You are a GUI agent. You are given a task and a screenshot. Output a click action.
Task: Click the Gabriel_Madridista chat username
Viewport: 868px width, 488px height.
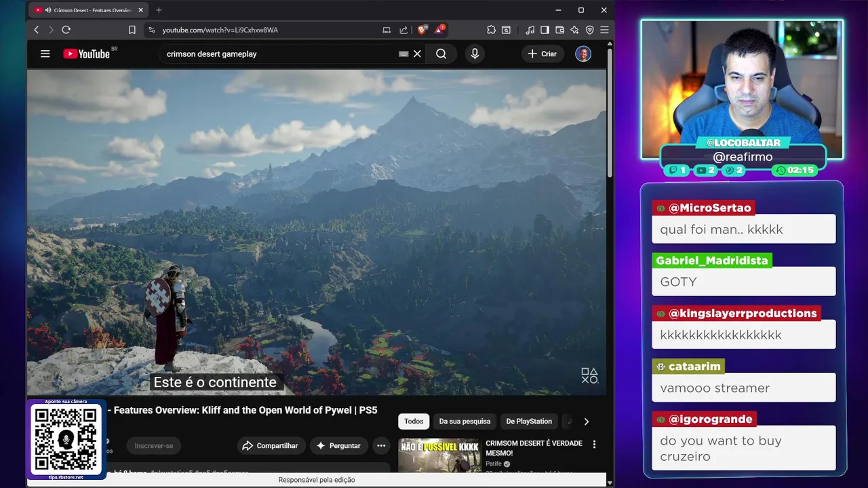(x=712, y=260)
